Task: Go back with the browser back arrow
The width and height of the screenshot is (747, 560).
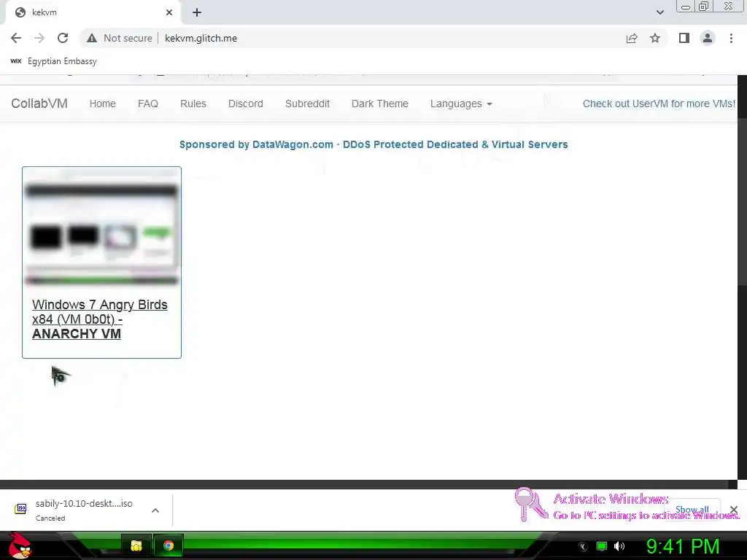Action: (16, 38)
